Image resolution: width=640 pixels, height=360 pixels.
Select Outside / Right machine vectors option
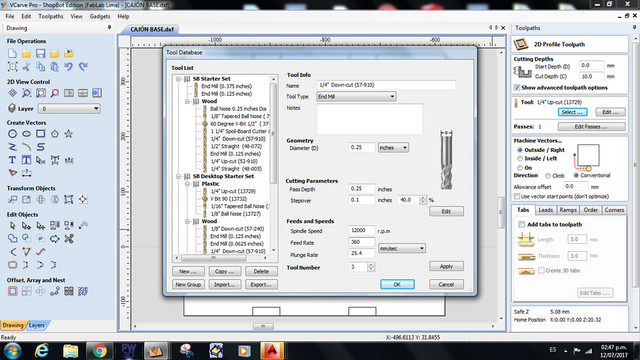520,150
